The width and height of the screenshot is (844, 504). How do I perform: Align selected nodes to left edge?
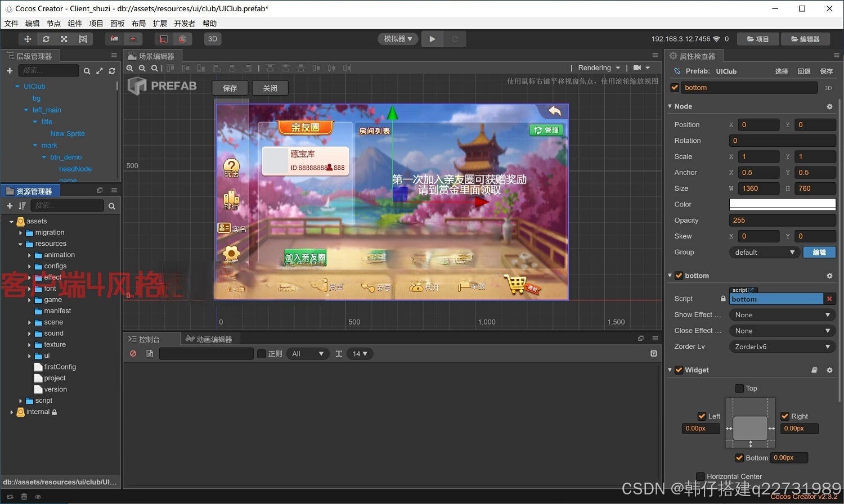click(217, 68)
